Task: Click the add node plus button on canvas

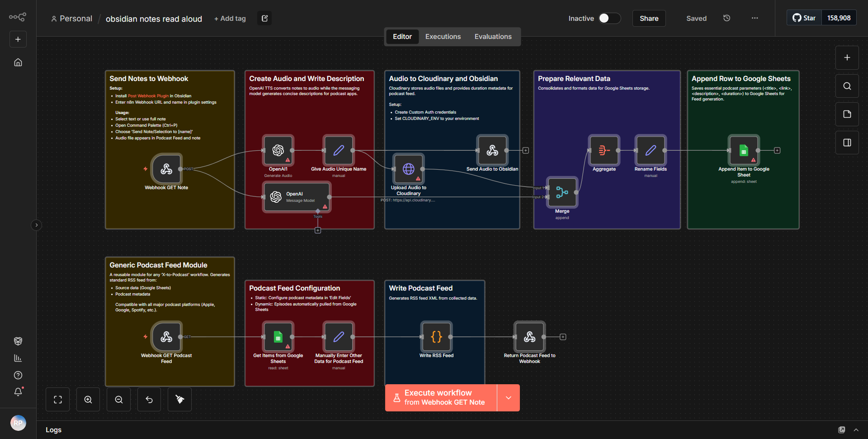Action: pyautogui.click(x=847, y=57)
